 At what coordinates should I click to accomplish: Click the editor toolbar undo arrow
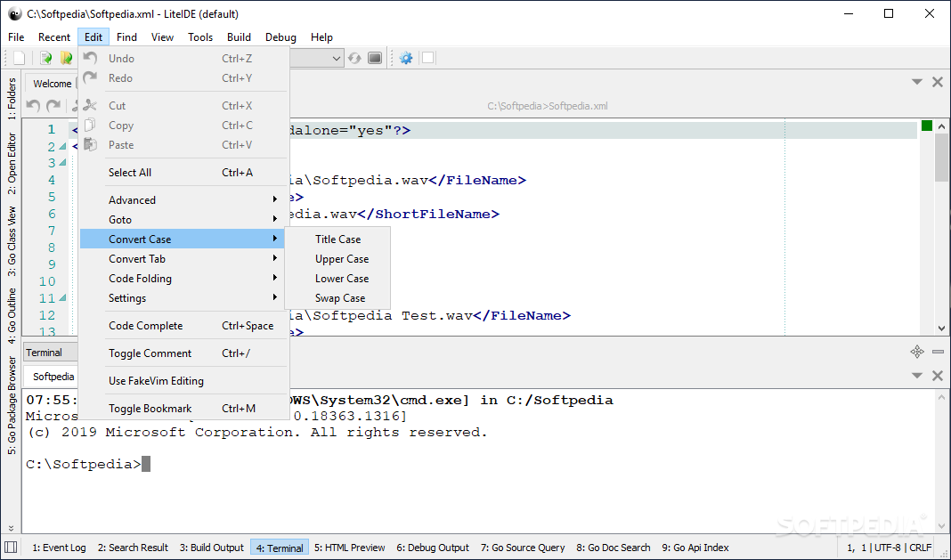[33, 106]
